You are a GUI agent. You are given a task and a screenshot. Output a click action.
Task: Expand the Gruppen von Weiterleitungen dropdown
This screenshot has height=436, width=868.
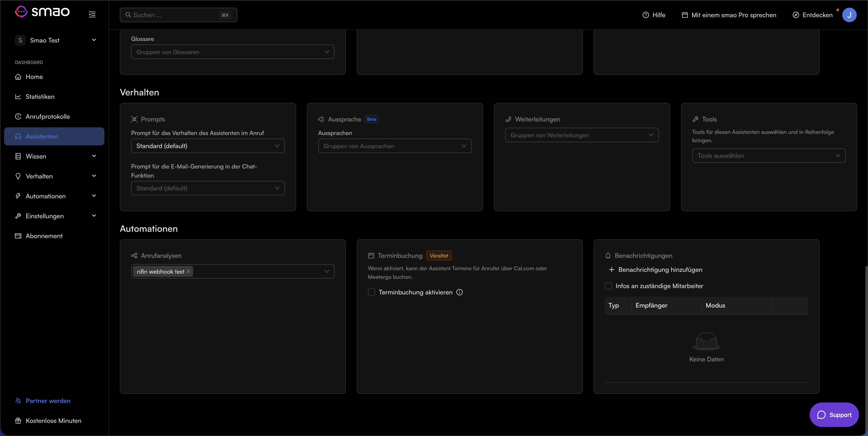pos(582,135)
